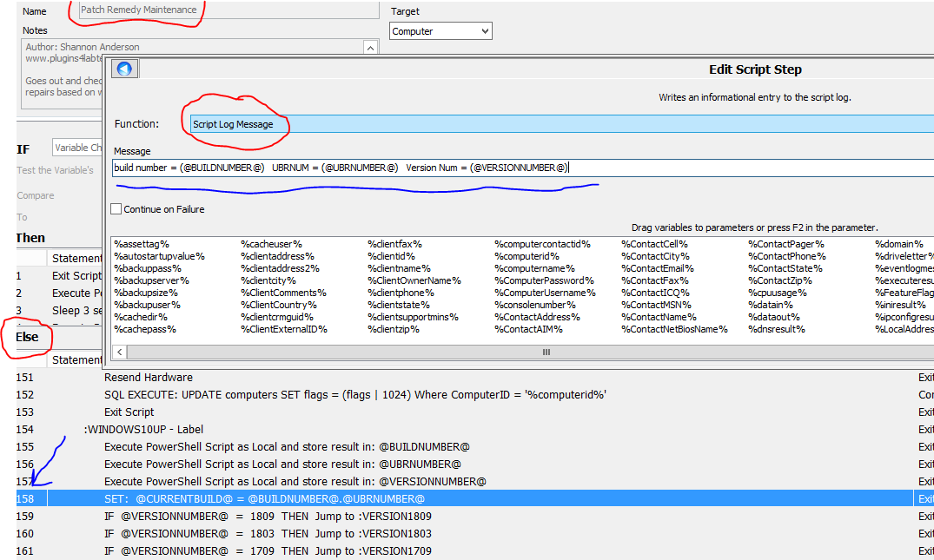The height and width of the screenshot is (560, 934).
Task: Click into the Message text field
Action: point(695,168)
